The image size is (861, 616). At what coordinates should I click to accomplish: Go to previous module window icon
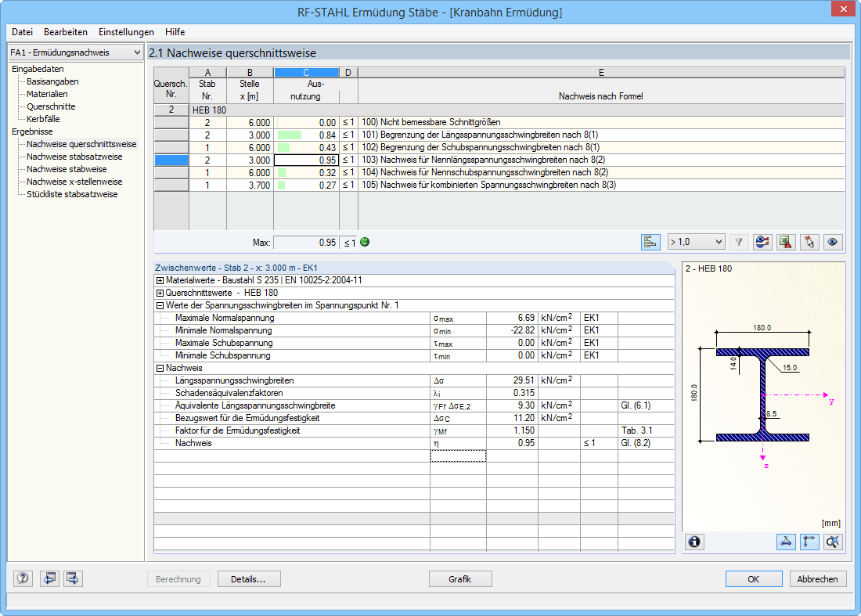tap(50, 578)
